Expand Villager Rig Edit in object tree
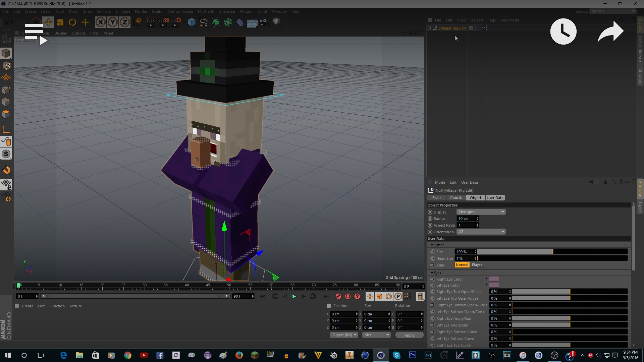Screen dimensions: 644x362 [x=429, y=28]
